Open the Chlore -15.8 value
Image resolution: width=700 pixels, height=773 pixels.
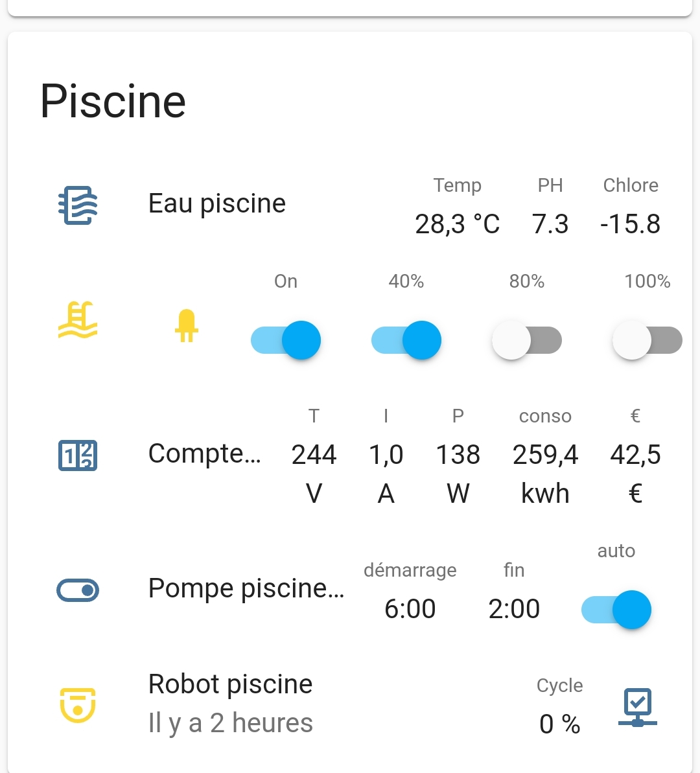coord(630,224)
